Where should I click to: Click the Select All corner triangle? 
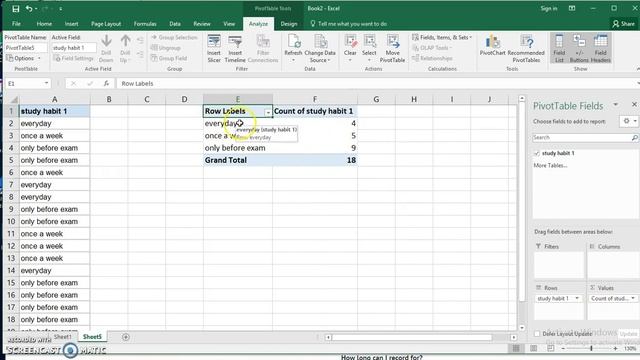13,99
